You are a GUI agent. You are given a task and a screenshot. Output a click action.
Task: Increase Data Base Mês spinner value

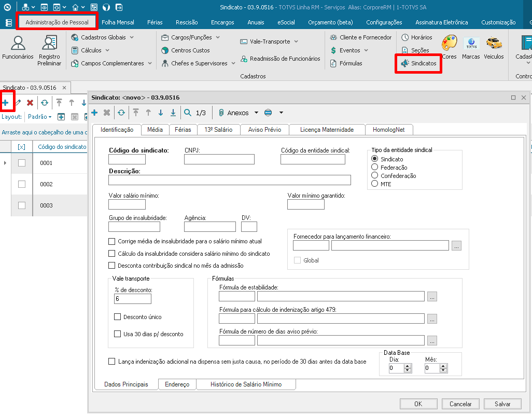coord(443,366)
